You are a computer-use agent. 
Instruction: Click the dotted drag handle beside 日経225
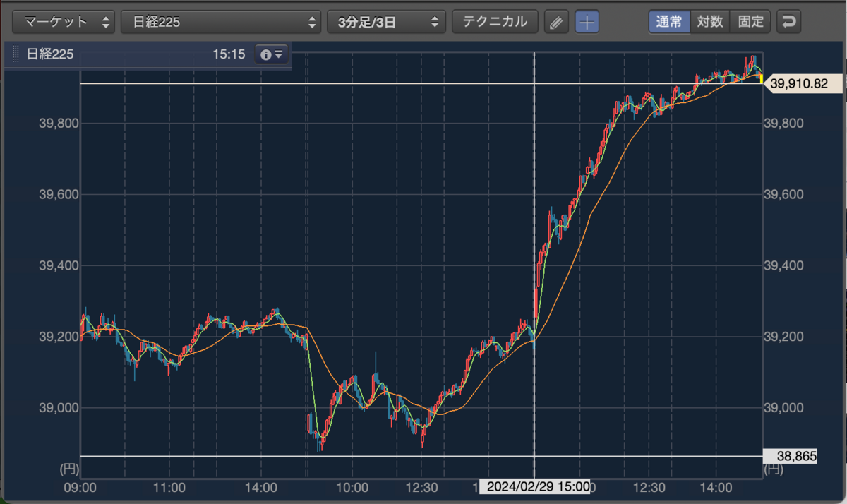coord(15,54)
